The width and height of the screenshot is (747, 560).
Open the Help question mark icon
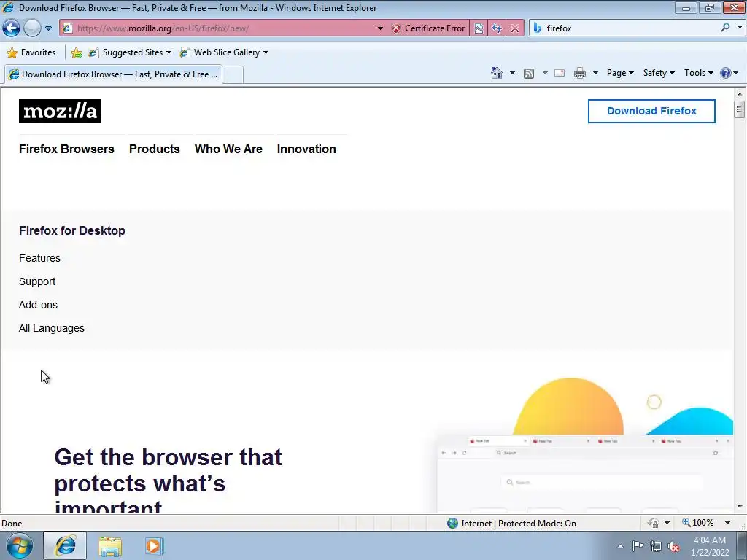(726, 73)
